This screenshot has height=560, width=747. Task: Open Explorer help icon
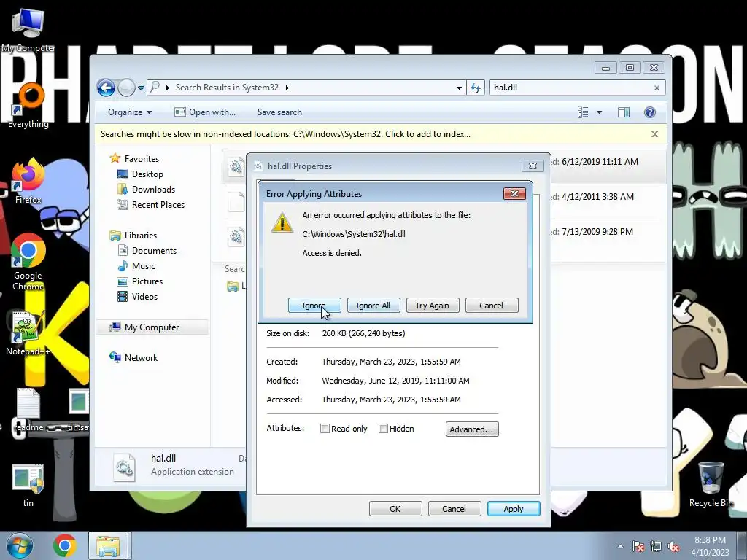click(x=650, y=112)
